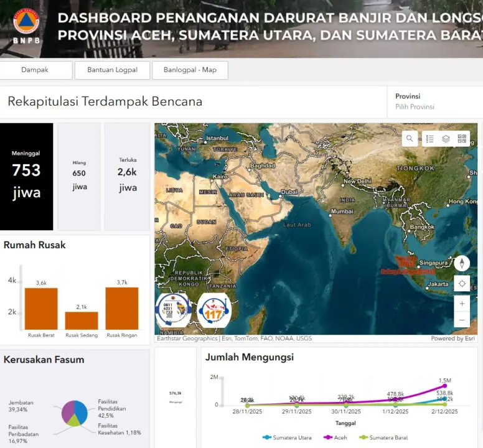The width and height of the screenshot is (483, 448).
Task: Click the Kairo label on map
Action: 220,177
